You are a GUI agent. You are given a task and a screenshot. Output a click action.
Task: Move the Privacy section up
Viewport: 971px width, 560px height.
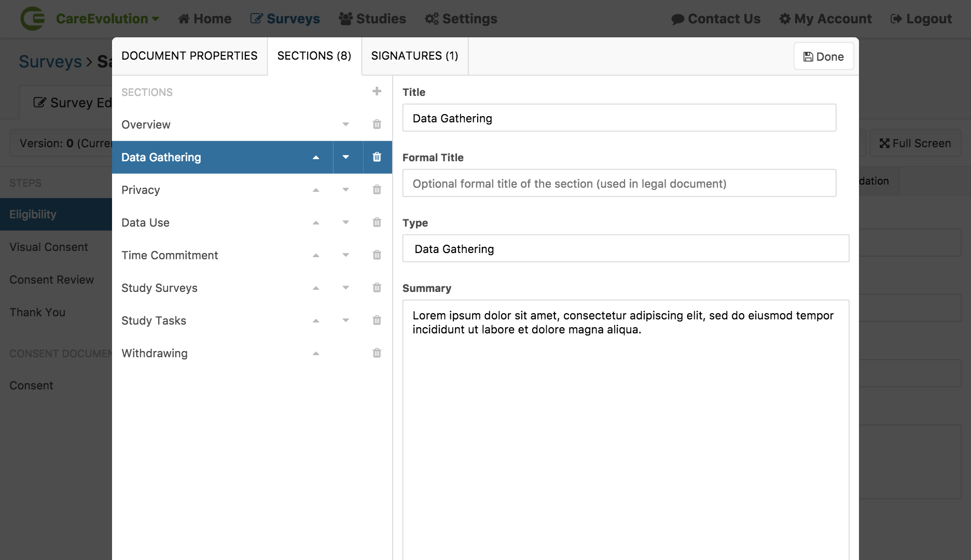click(x=315, y=190)
